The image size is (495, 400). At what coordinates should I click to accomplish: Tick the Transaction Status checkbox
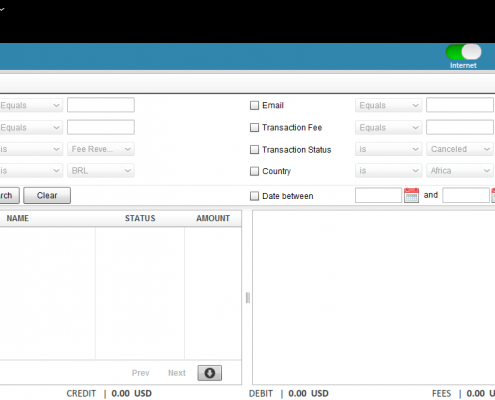pos(254,150)
